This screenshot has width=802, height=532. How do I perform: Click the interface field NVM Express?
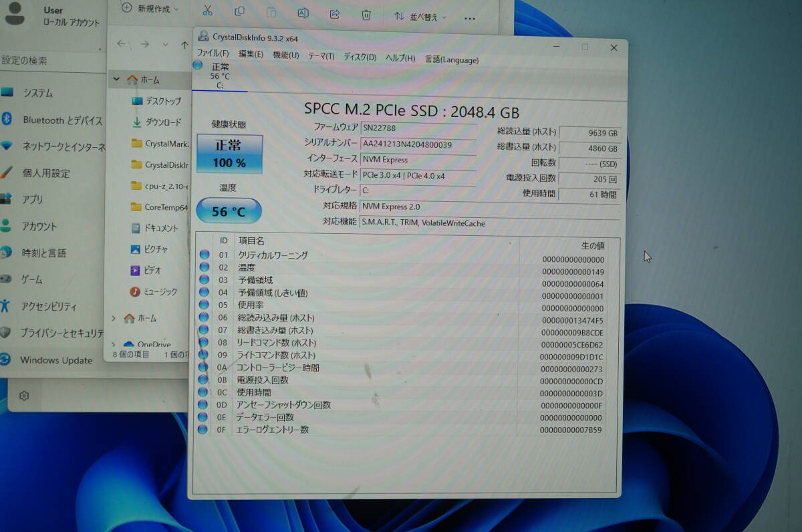coord(418,160)
